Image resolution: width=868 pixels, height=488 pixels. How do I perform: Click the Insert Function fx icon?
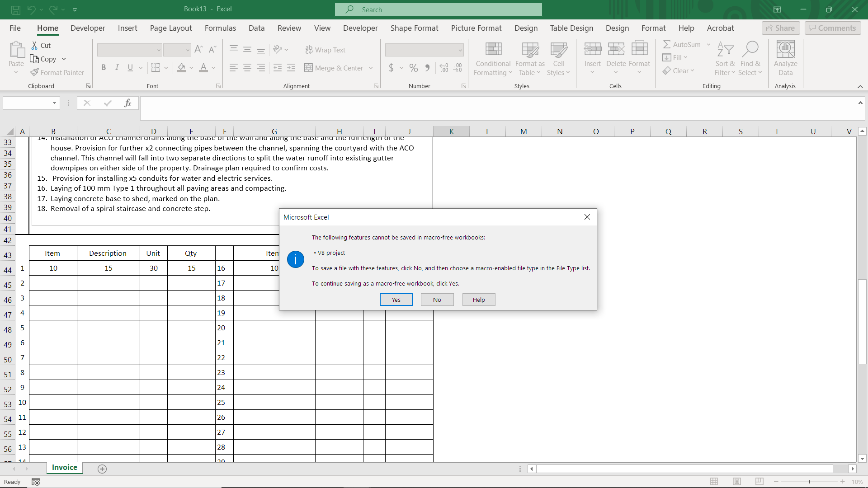pos(127,103)
